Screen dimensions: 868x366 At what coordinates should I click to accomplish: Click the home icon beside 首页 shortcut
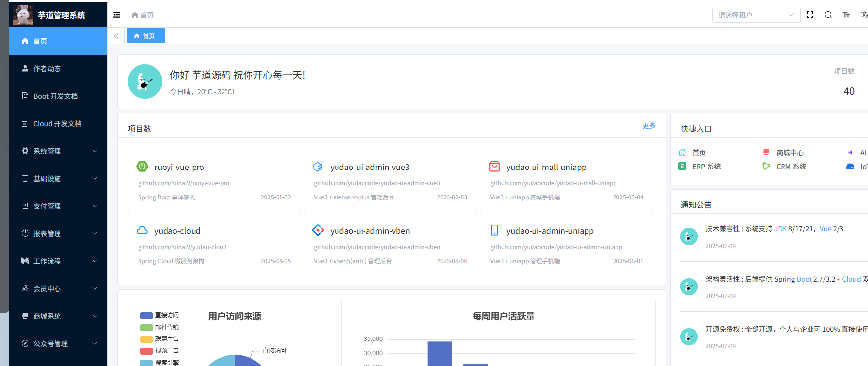682,153
